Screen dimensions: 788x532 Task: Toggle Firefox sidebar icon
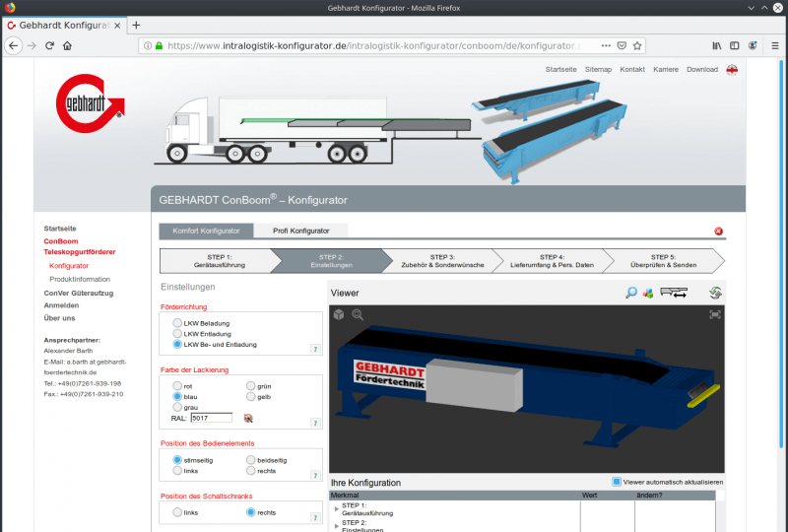tap(734, 45)
